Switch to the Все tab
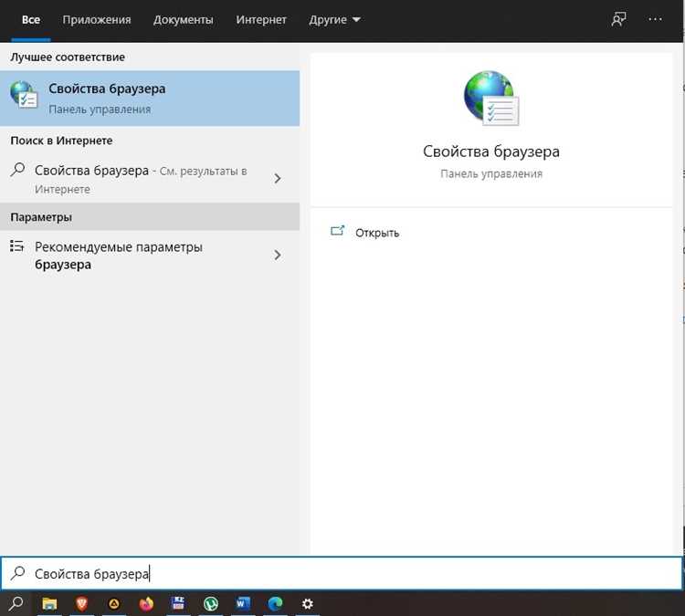Screen dimensions: 685x616 [30, 20]
